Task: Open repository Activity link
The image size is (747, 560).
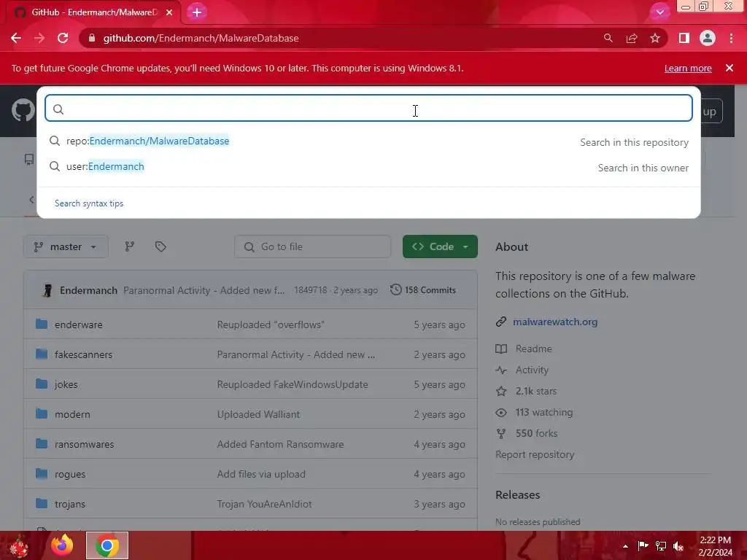Action: (x=532, y=370)
